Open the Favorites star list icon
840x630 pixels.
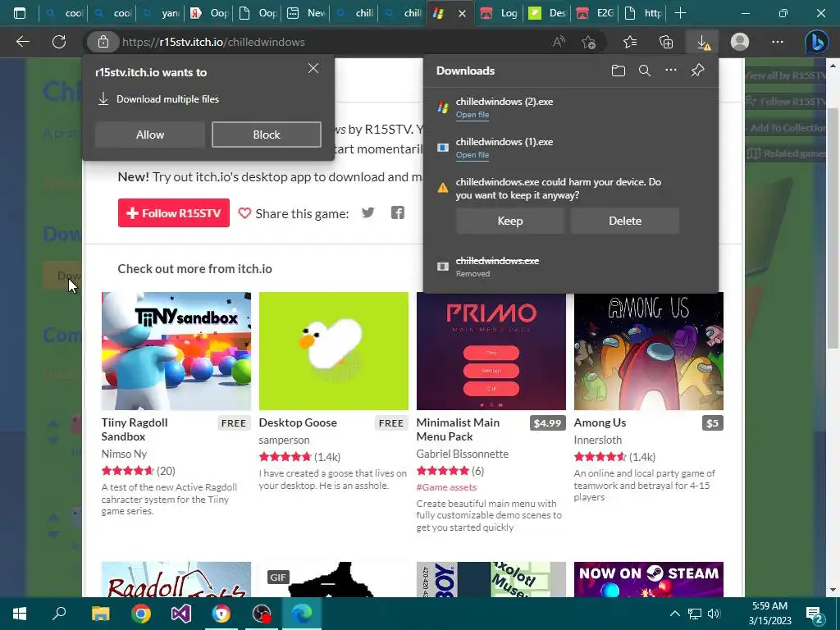[x=630, y=43]
